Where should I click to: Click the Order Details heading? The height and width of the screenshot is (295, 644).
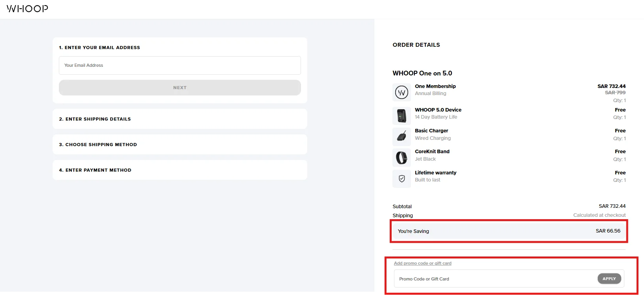[416, 45]
